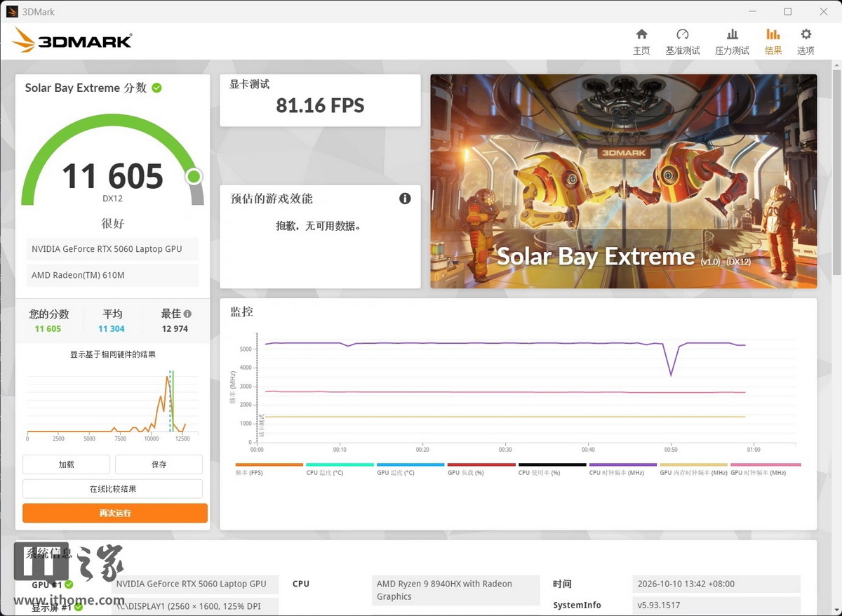Open the 选项 options tab

pos(806,42)
